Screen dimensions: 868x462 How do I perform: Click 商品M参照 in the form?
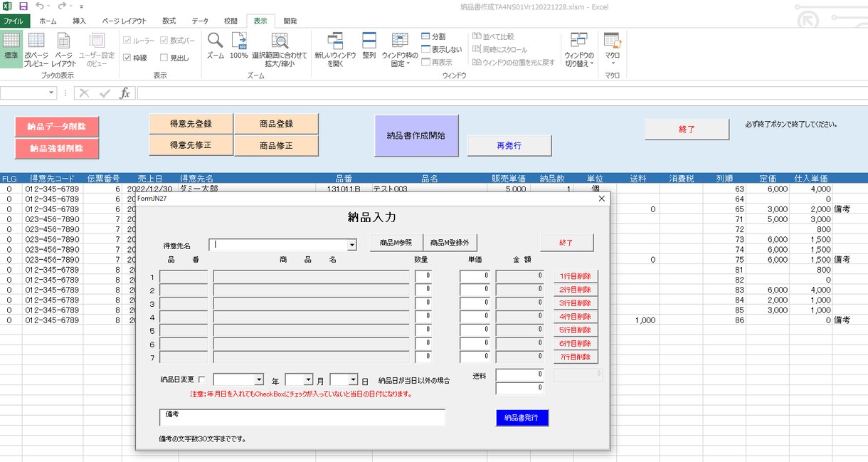pos(396,243)
